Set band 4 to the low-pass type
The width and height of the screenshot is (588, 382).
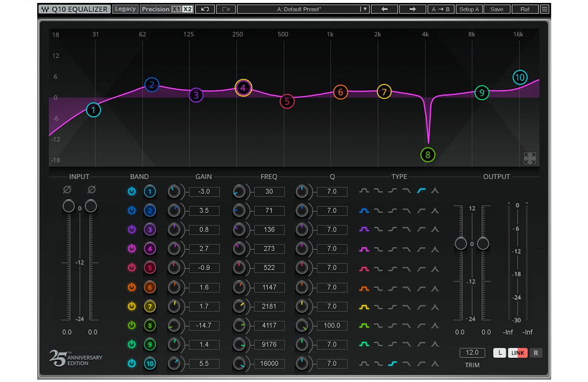click(x=407, y=248)
